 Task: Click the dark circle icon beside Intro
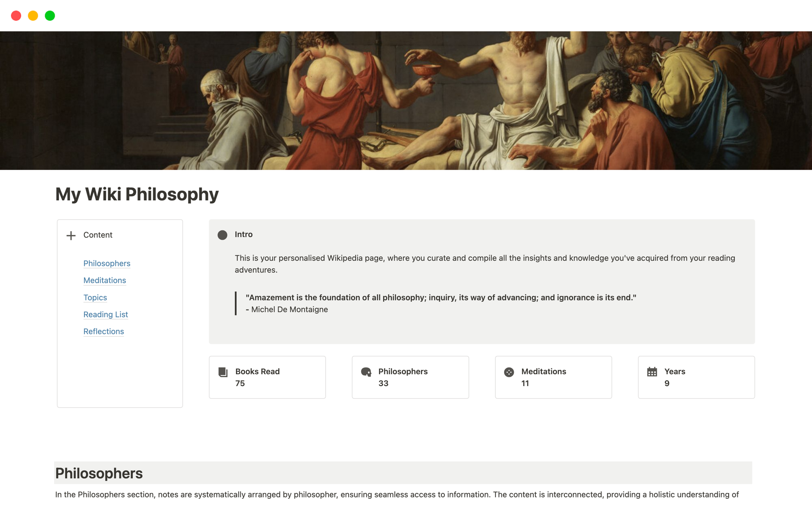point(222,235)
